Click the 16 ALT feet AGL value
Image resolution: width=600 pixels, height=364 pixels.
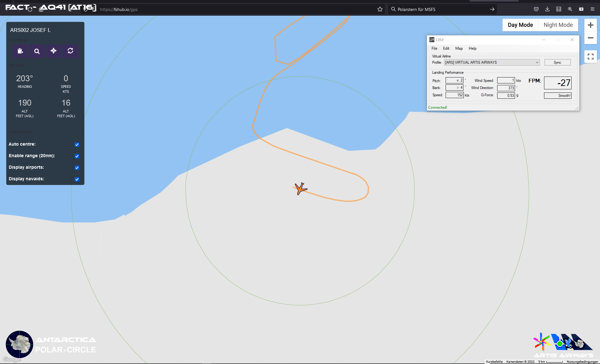pos(66,103)
